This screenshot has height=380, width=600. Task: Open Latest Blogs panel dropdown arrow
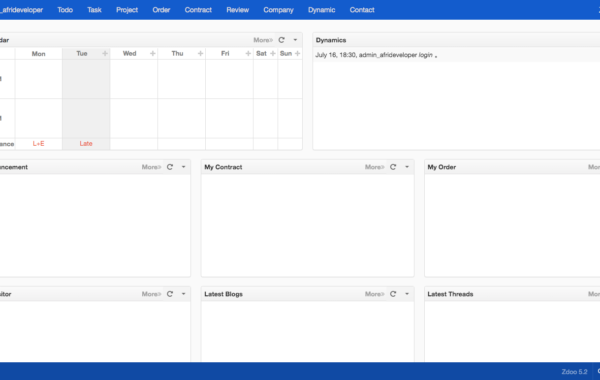tap(407, 294)
